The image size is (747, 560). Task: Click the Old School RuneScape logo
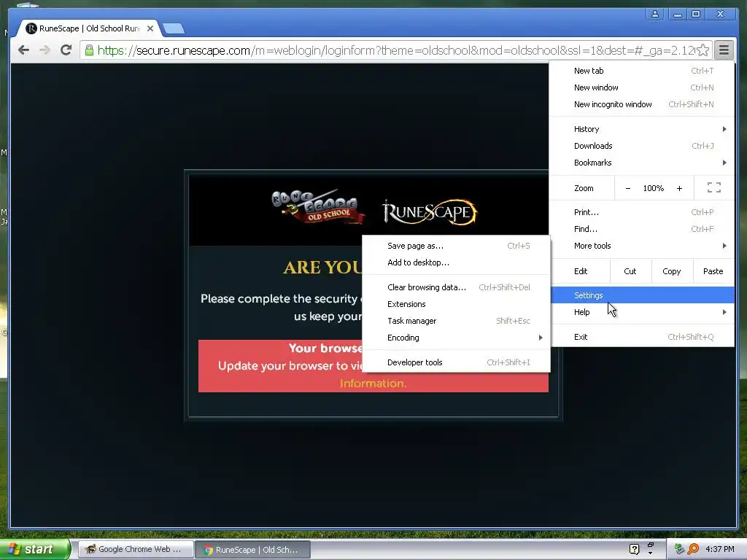click(x=318, y=207)
